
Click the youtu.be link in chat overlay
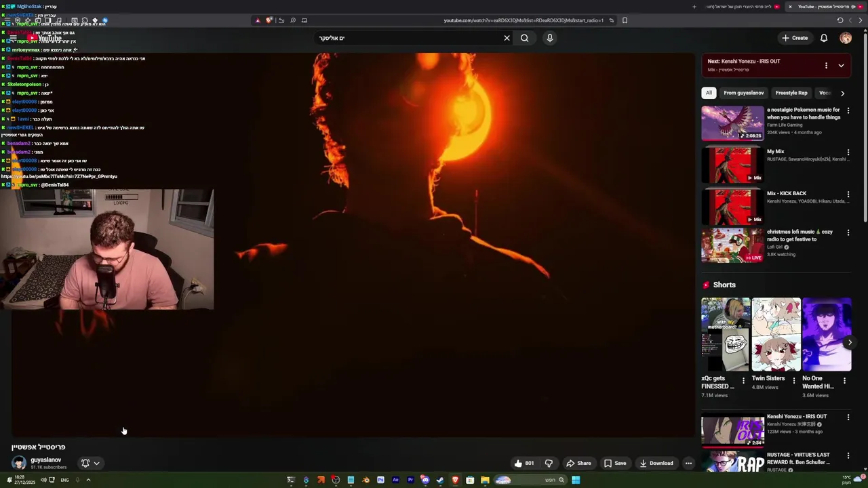(59, 176)
